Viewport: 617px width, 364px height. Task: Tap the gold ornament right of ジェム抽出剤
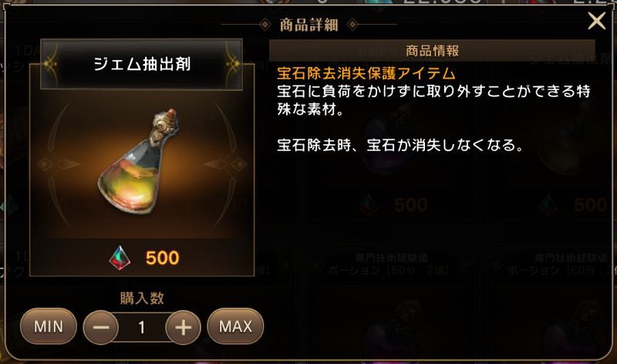[x=232, y=64]
